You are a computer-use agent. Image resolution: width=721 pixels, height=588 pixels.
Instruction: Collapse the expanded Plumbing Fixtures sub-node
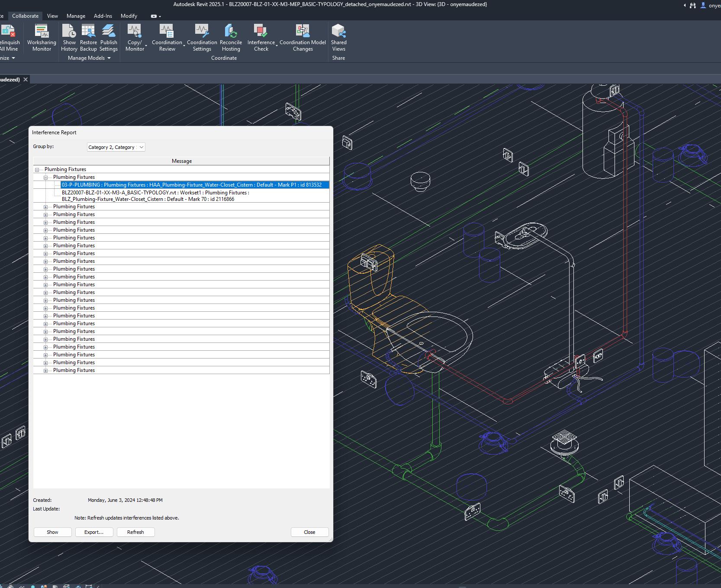[45, 178]
